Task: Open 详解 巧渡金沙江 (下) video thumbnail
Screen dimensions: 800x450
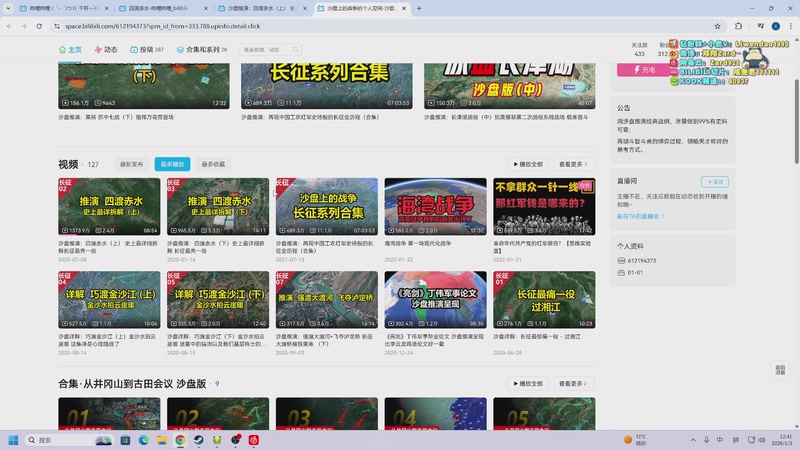Action: click(218, 299)
